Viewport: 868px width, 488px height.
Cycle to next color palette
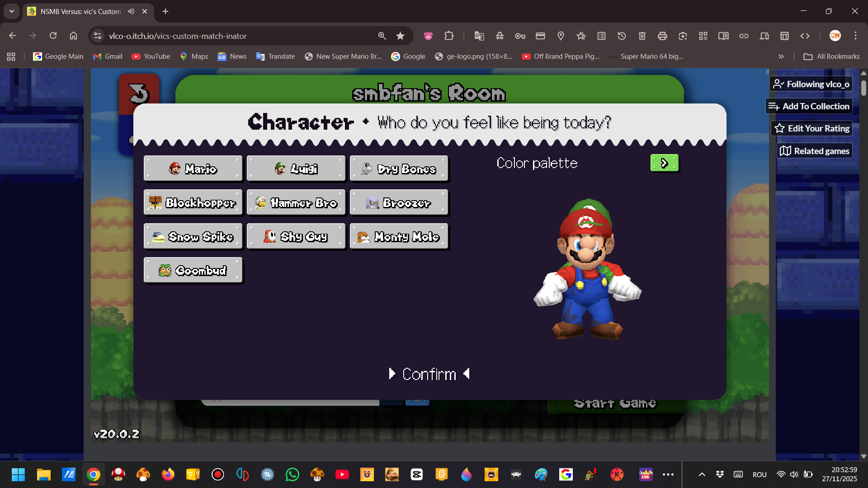pyautogui.click(x=664, y=163)
